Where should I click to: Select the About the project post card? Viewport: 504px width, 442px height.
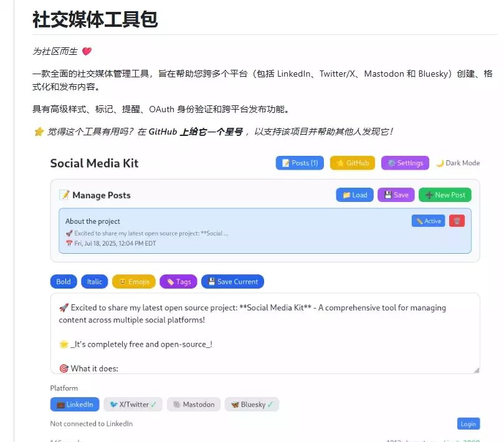(265, 231)
